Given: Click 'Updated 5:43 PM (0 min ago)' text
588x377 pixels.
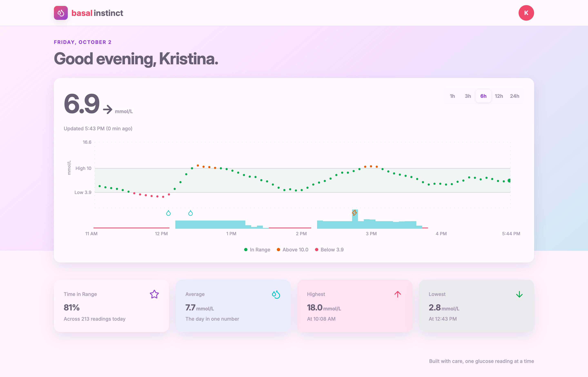Looking at the screenshot, I should coord(98,128).
